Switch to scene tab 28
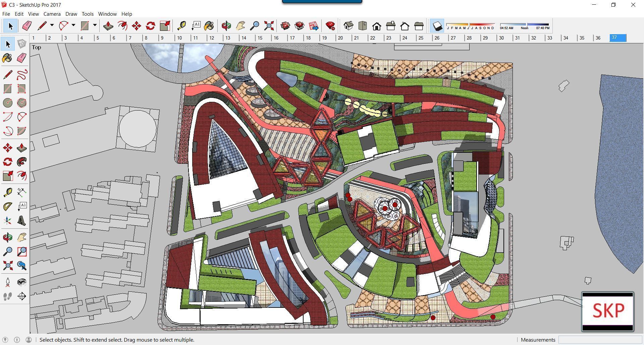The width and height of the screenshot is (644, 345). [473, 38]
